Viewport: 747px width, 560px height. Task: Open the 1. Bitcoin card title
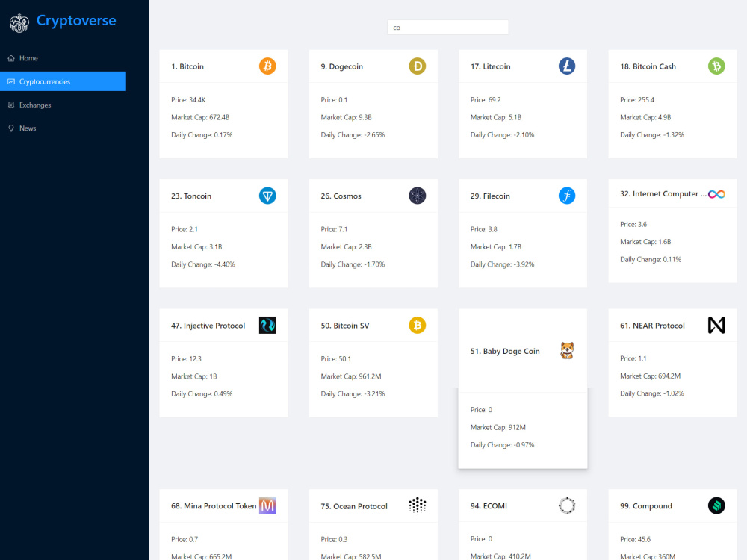click(187, 66)
